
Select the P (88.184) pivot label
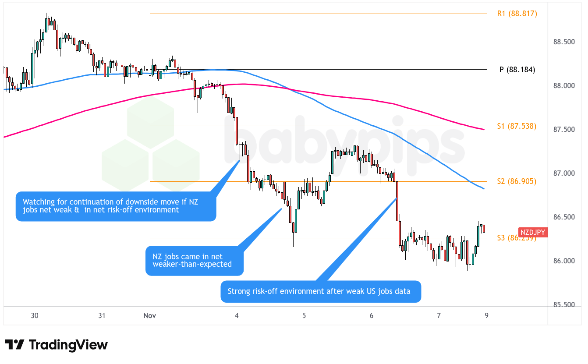point(517,69)
